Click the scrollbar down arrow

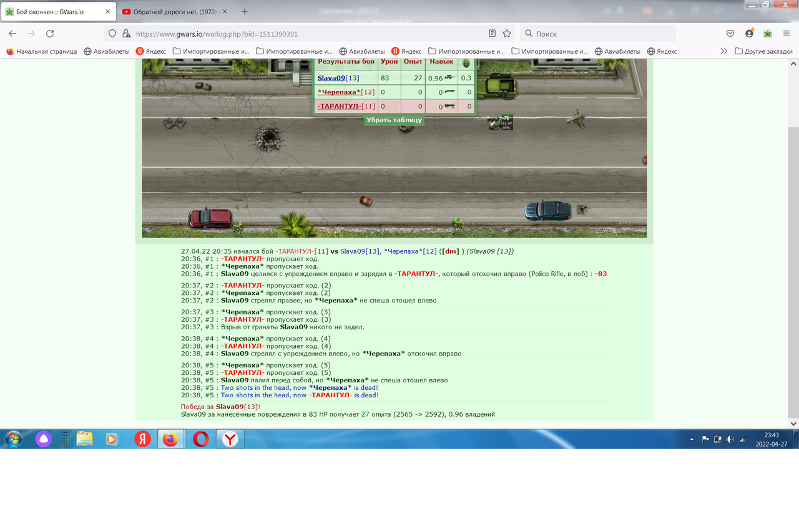793,424
